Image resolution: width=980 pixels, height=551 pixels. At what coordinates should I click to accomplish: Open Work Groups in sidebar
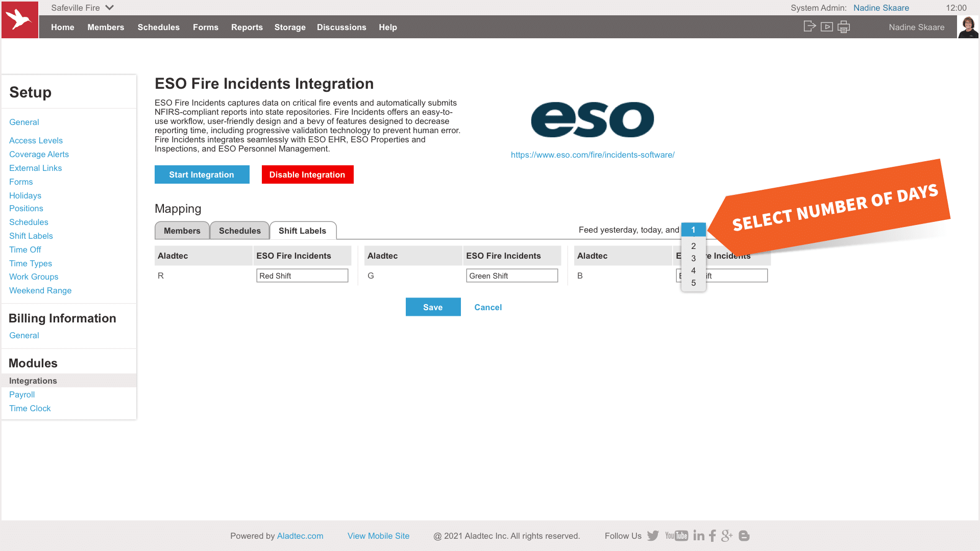coord(34,277)
